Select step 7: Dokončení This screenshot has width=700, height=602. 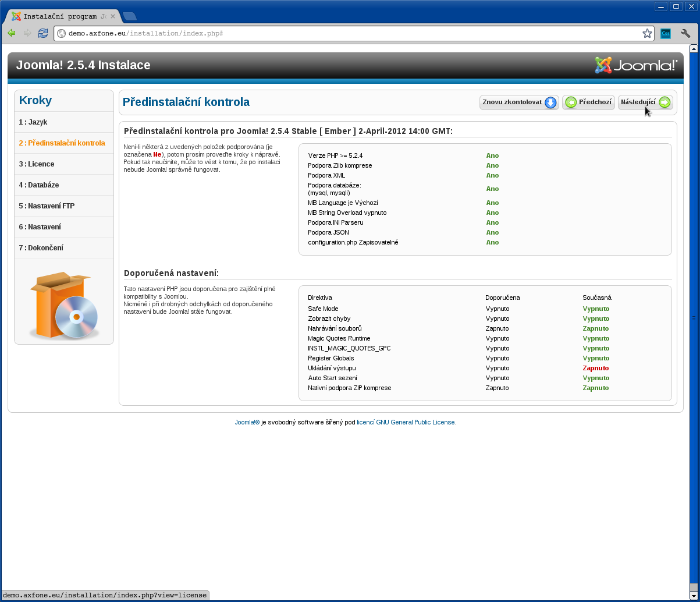(41, 248)
